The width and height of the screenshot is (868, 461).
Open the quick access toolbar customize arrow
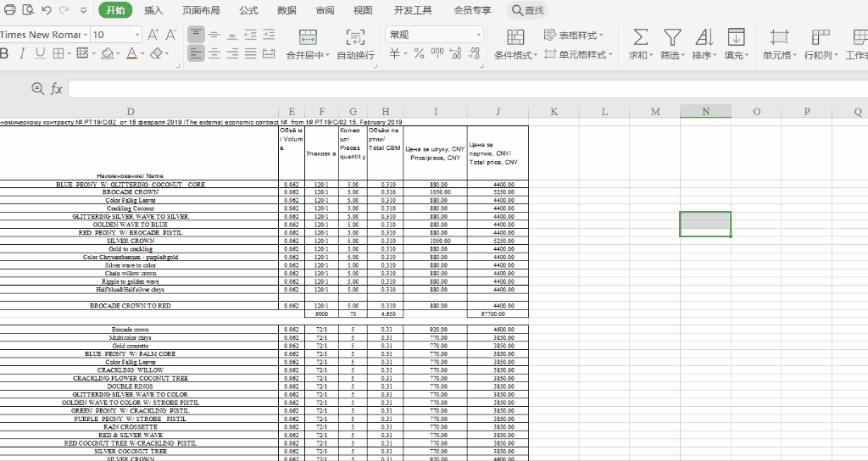coord(83,10)
